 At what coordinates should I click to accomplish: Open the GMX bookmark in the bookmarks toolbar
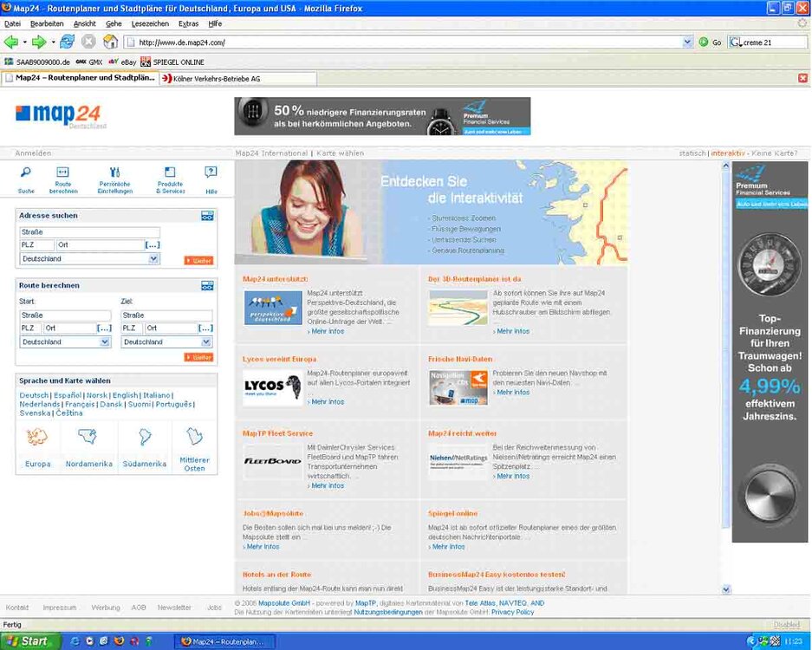click(x=89, y=62)
